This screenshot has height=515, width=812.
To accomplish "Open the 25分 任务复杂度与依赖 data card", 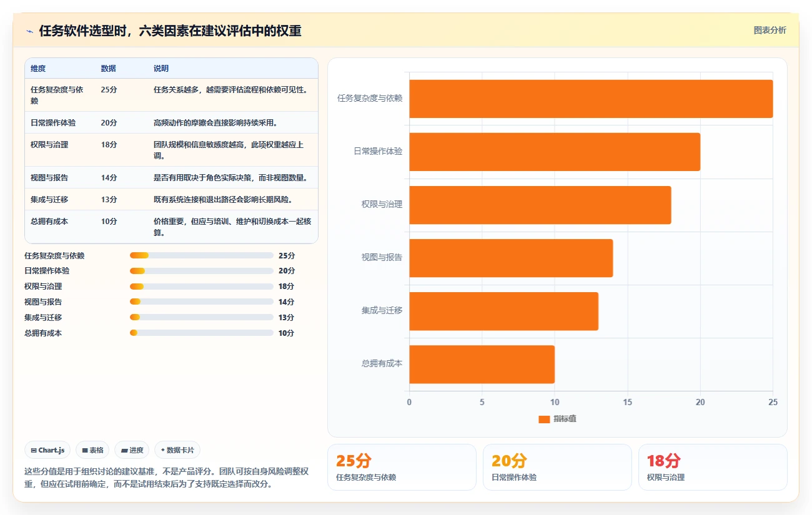I will pyautogui.click(x=402, y=467).
